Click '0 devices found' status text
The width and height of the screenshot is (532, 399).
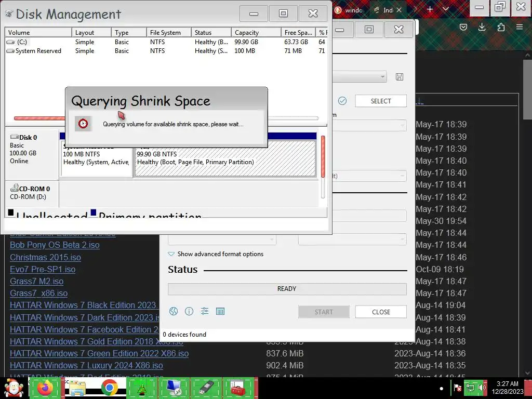184,335
